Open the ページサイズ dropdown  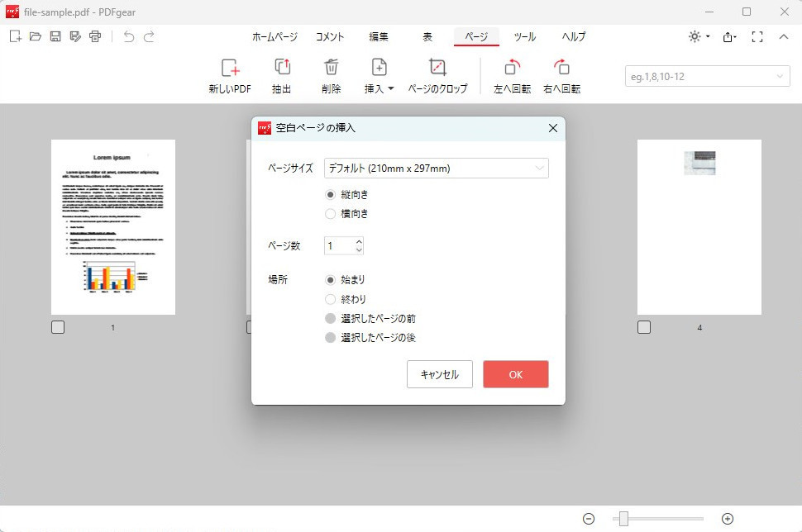(436, 168)
